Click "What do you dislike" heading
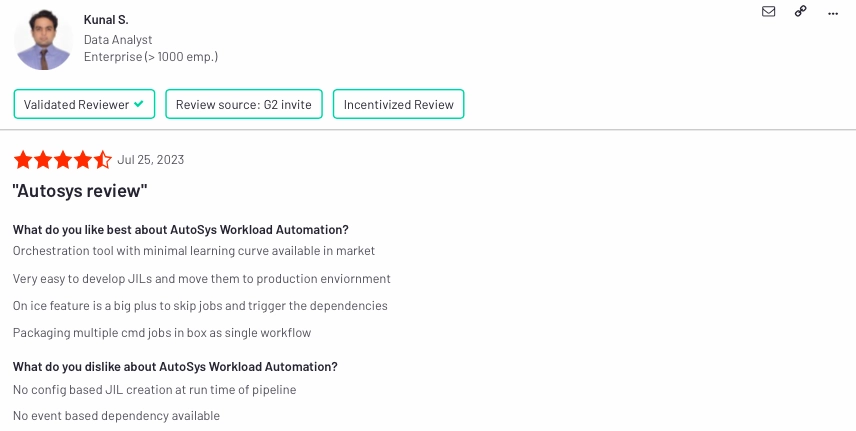The height and width of the screenshot is (431, 856). [x=175, y=367]
